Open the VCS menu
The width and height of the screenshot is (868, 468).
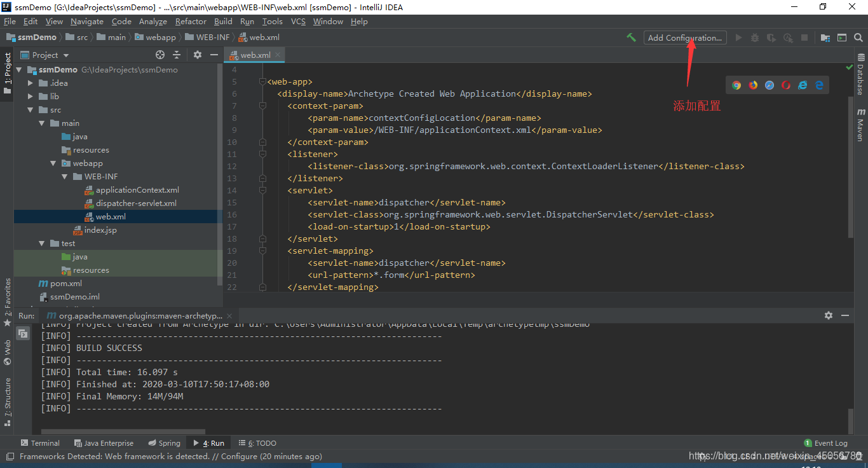tap(298, 21)
